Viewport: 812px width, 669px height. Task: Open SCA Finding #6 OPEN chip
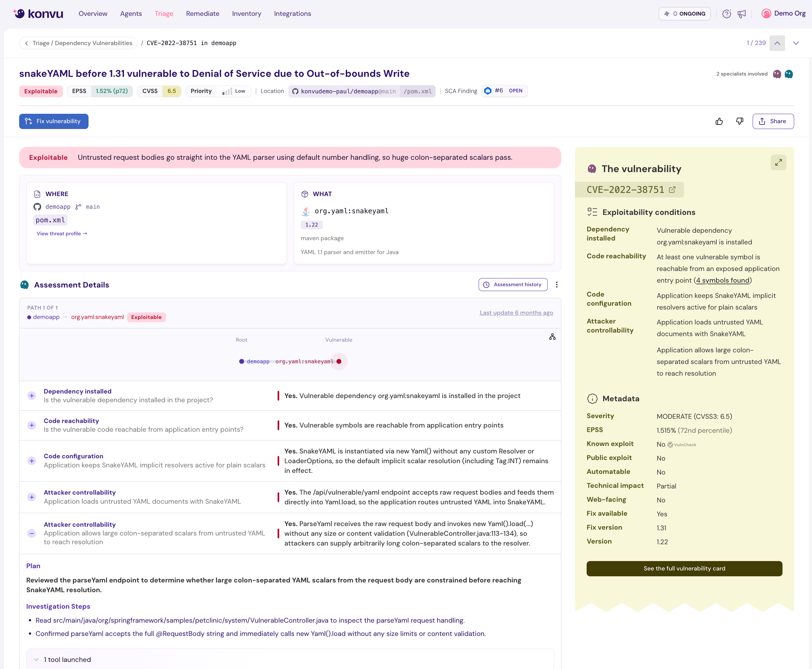coord(504,91)
